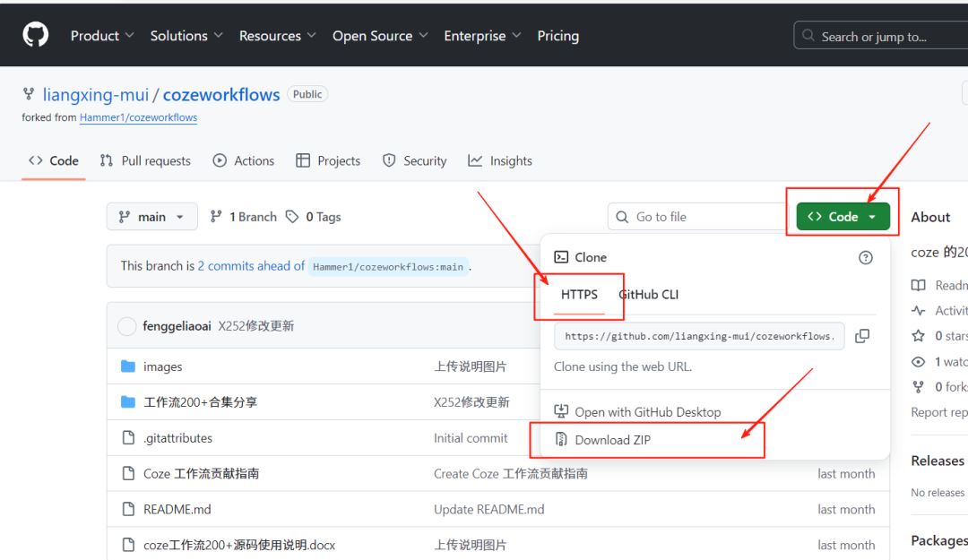968x560 pixels.
Task: Switch to the Insights tab
Action: (500, 160)
